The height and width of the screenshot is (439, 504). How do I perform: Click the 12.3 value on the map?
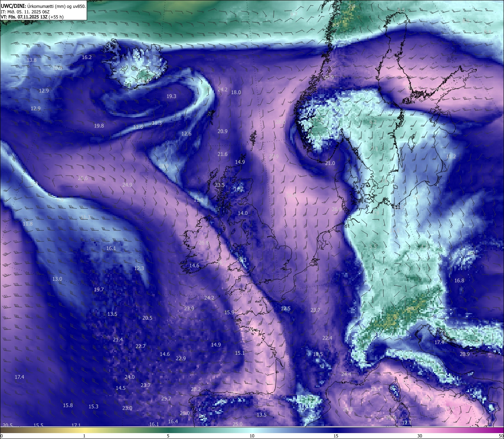[139, 268]
